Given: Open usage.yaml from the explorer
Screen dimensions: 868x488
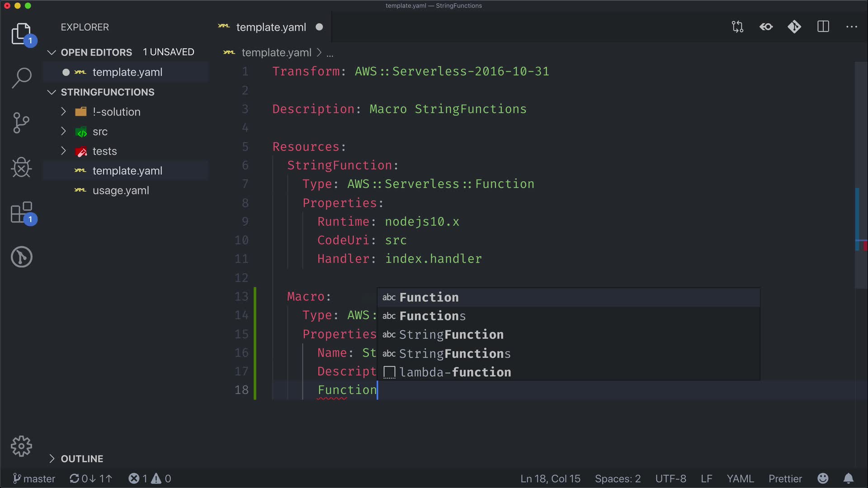Looking at the screenshot, I should [x=121, y=190].
